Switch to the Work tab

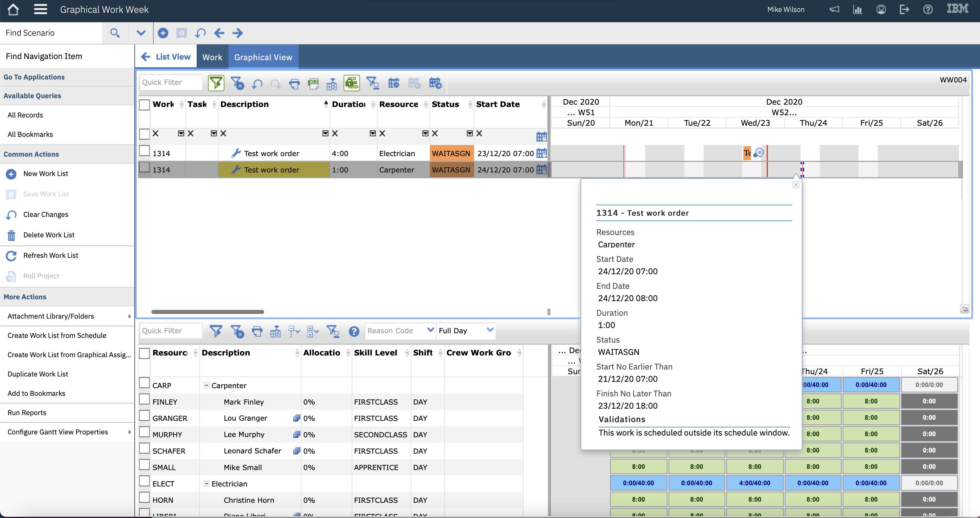click(x=212, y=56)
